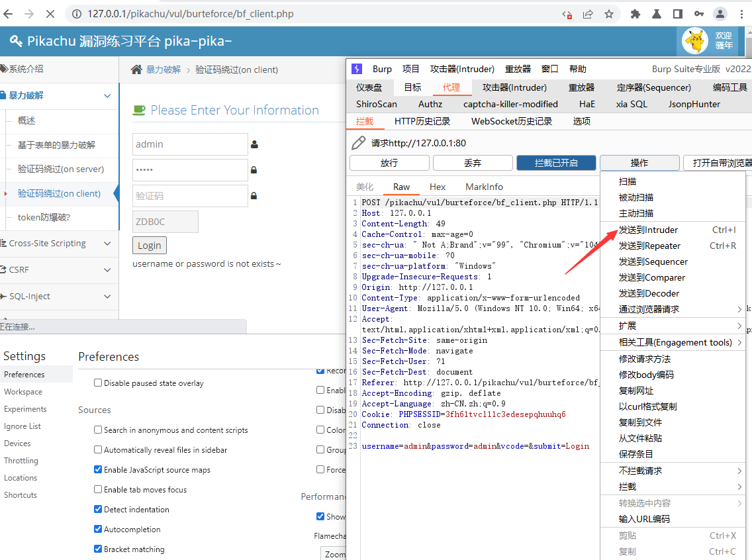Open 相关工具(Engagement tools) submenu
752x560 pixels.
(673, 342)
